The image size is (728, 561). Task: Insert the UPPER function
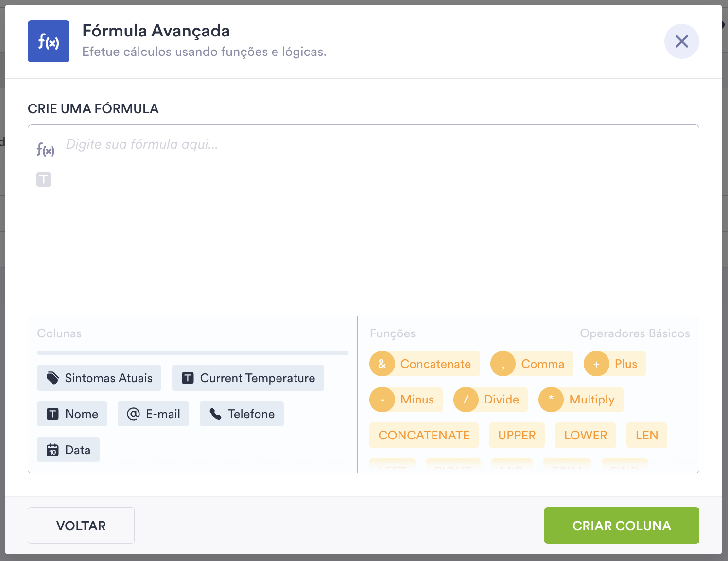[x=517, y=435]
